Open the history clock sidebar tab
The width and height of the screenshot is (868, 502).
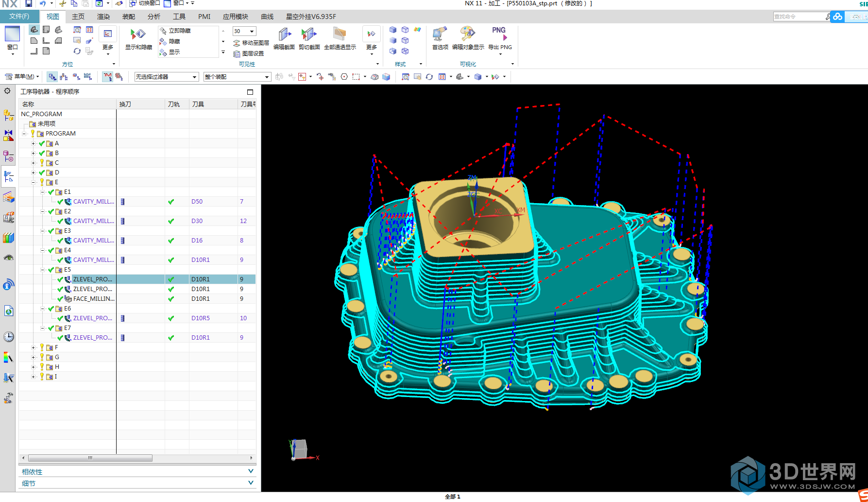coord(8,337)
